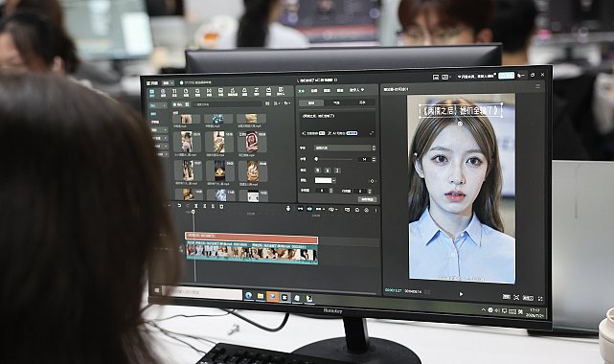Click the save preset button below text settings
Screen dimensions: 614x364
tap(367, 199)
